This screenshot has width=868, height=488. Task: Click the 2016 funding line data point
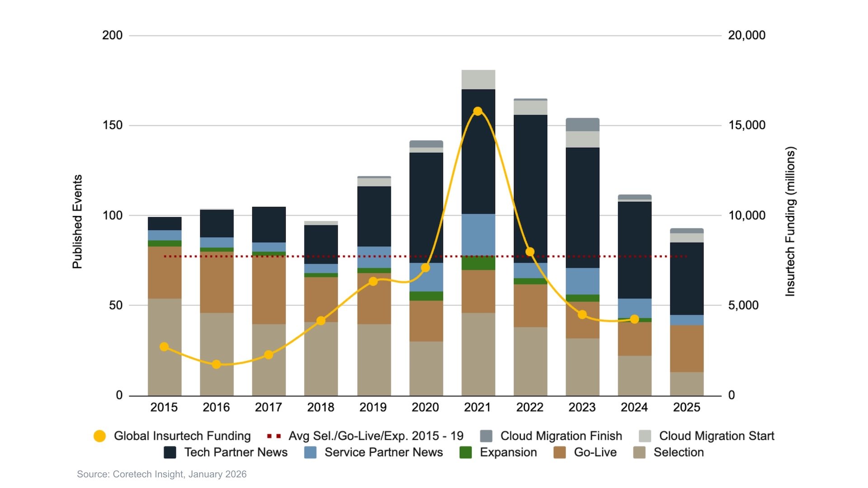(x=216, y=364)
